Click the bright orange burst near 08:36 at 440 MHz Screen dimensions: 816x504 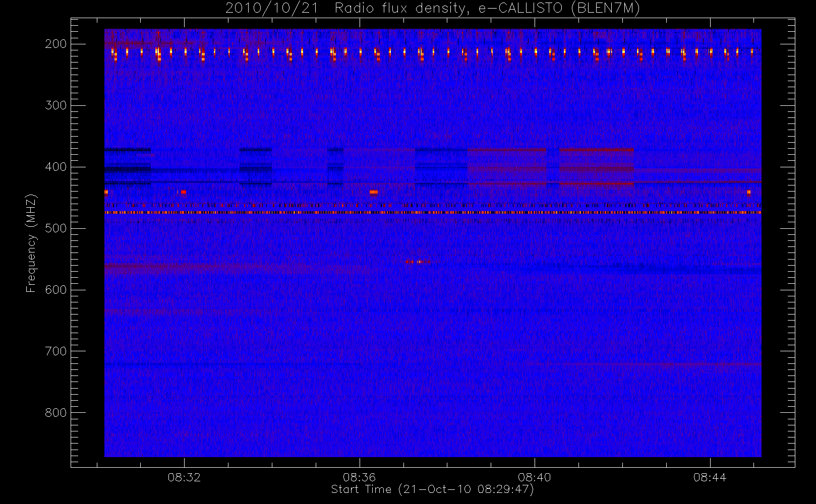374,192
